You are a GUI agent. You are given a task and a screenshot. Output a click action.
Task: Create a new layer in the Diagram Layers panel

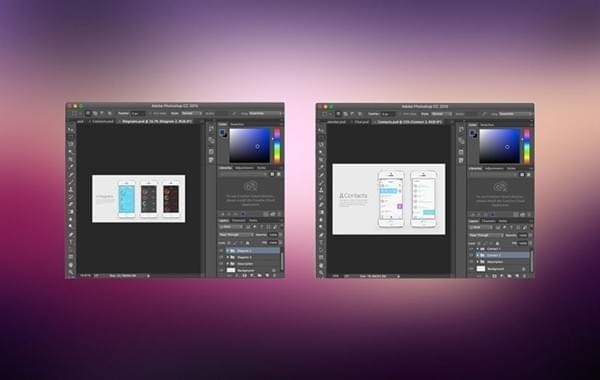(x=267, y=275)
